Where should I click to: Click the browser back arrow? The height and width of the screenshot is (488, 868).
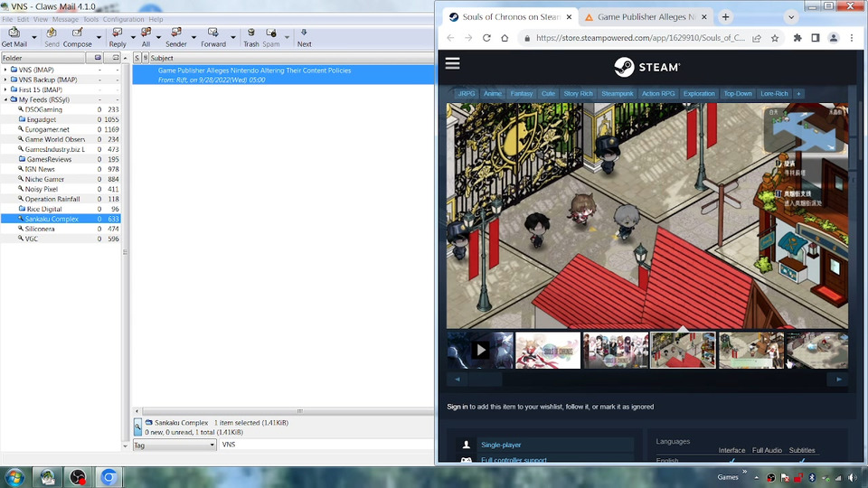(450, 38)
